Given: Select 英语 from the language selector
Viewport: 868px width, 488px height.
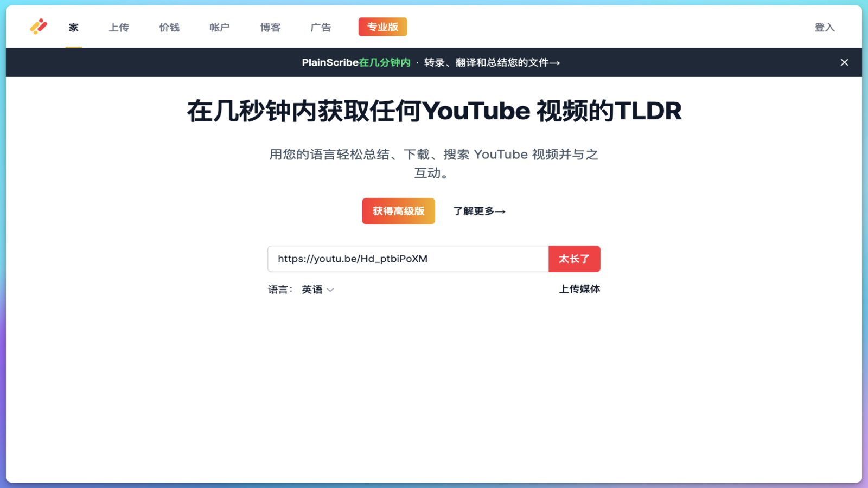Looking at the screenshot, I should (313, 290).
